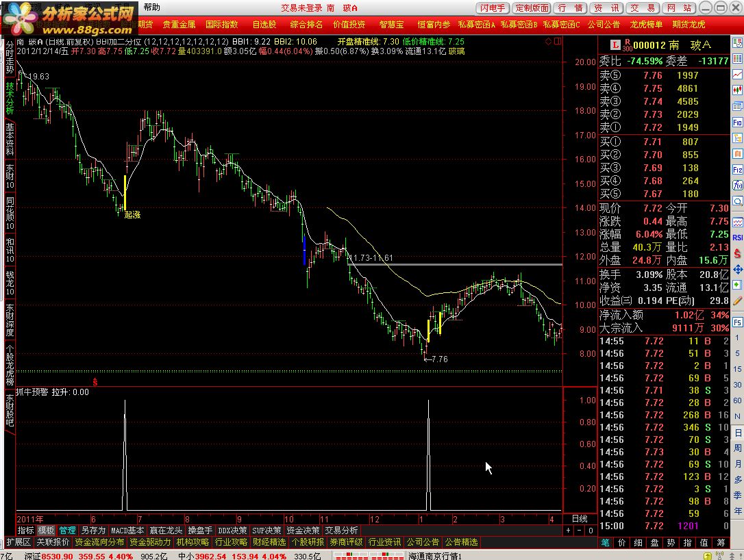Select yearly 年 period in right toolbar
Image resolution: width=744 pixels, height=560 pixels.
[x=738, y=511]
